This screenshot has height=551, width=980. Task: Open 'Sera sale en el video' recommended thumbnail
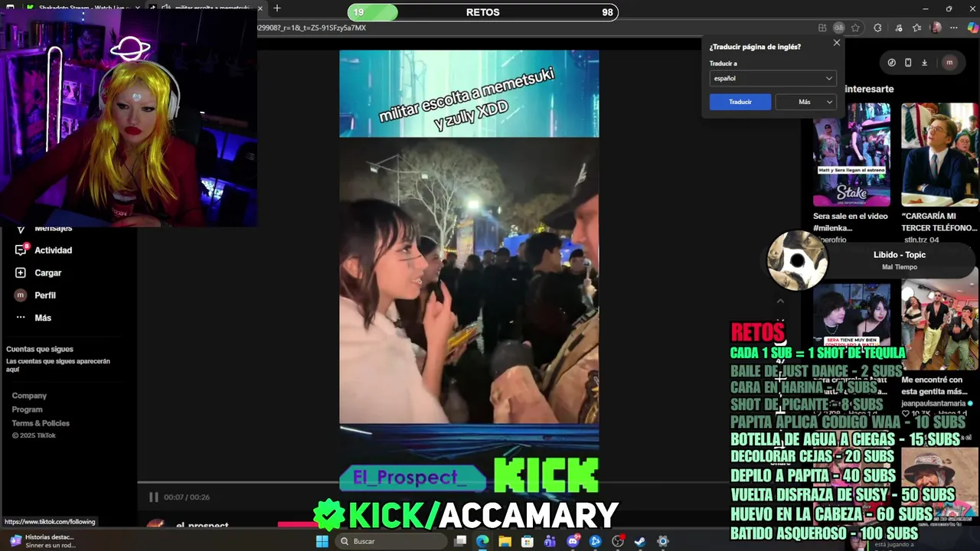click(x=851, y=155)
